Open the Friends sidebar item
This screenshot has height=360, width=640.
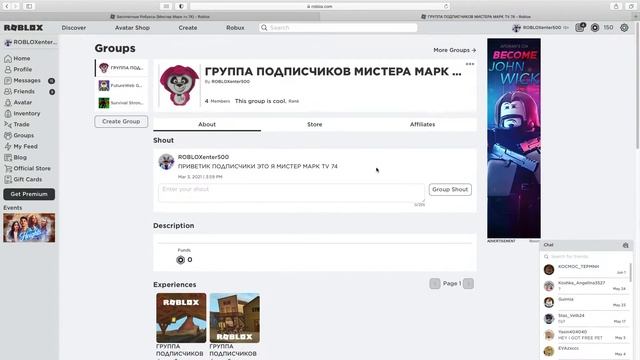24,91
